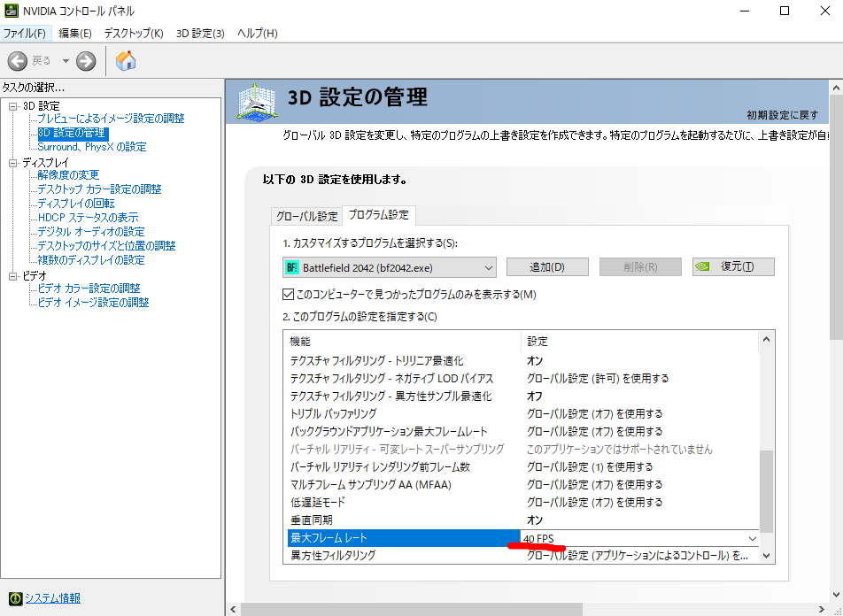This screenshot has height=616, width=843.
Task: Click the Back arrow icon
Action: pos(17,61)
